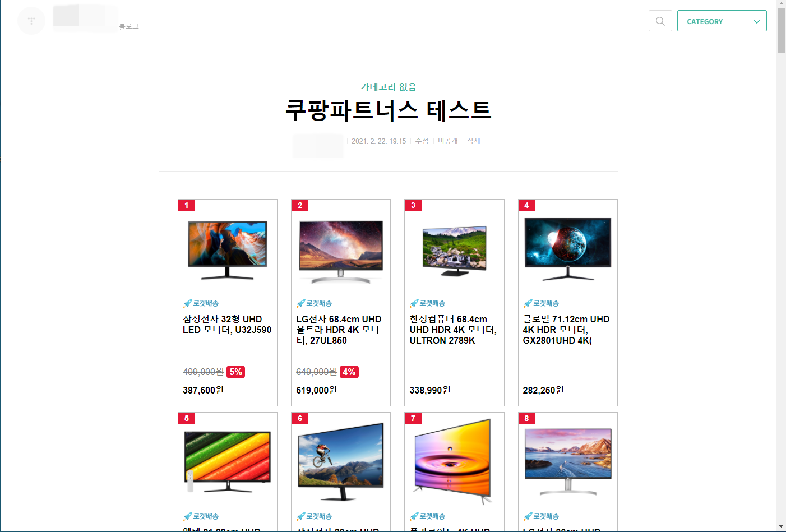This screenshot has width=786, height=532.
Task: Click 한성컴퓨터 68.4cm UHD HDR 4K title
Action: click(453, 330)
